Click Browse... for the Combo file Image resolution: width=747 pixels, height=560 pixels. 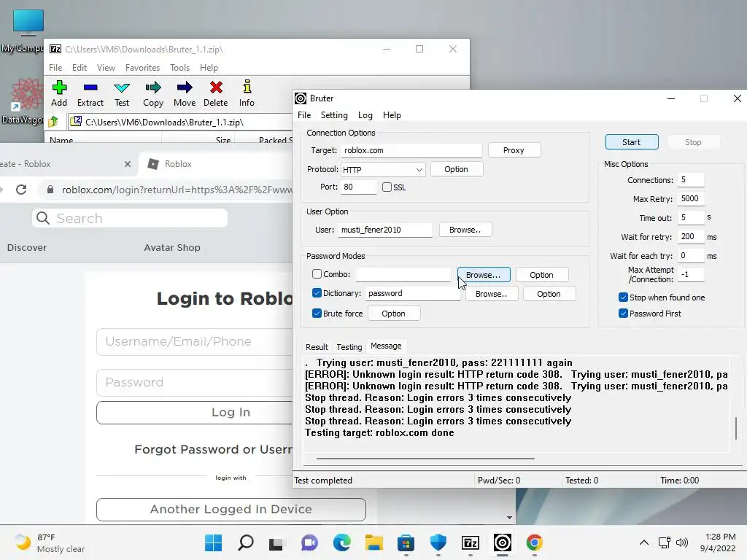coord(484,275)
